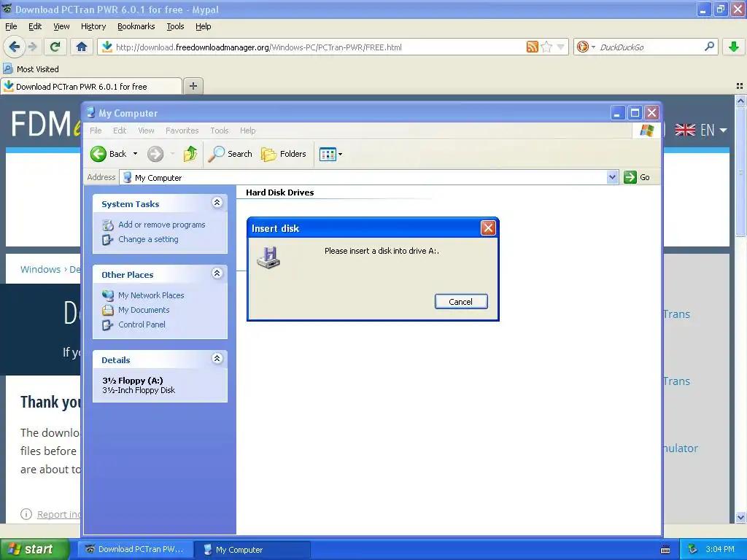747x560 pixels.
Task: Click the RSS feed icon in address bar
Action: click(x=532, y=47)
